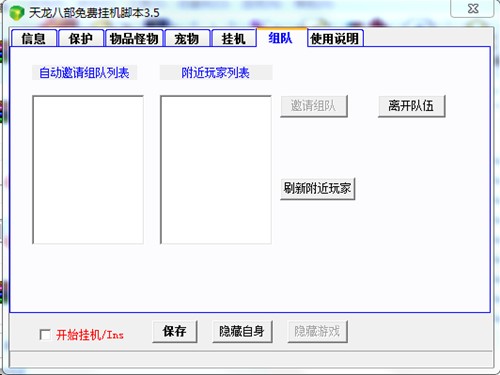Go to the 宠物 tab

pyautogui.click(x=187, y=38)
